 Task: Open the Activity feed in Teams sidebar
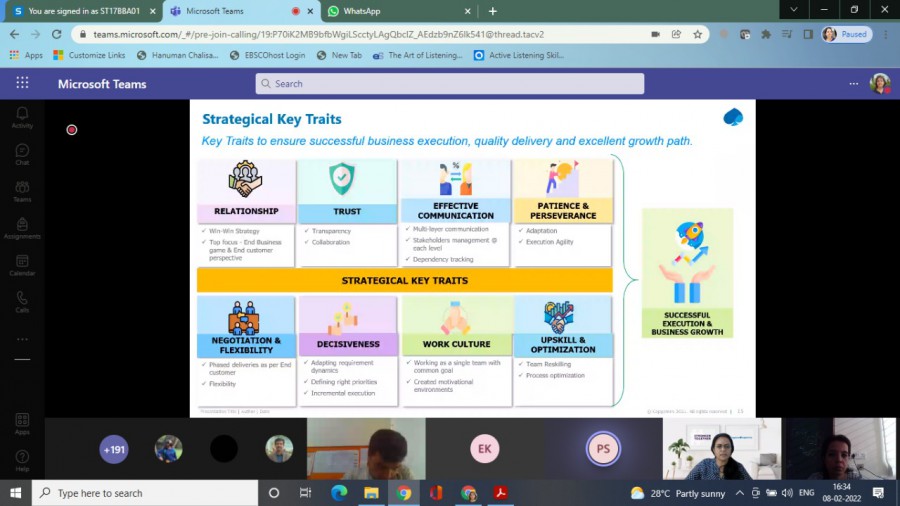pyautogui.click(x=22, y=117)
